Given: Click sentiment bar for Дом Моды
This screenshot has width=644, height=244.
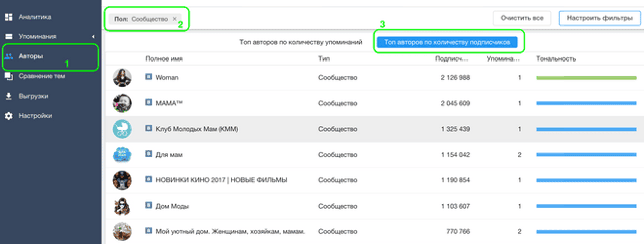Looking at the screenshot, I should pyautogui.click(x=587, y=206).
